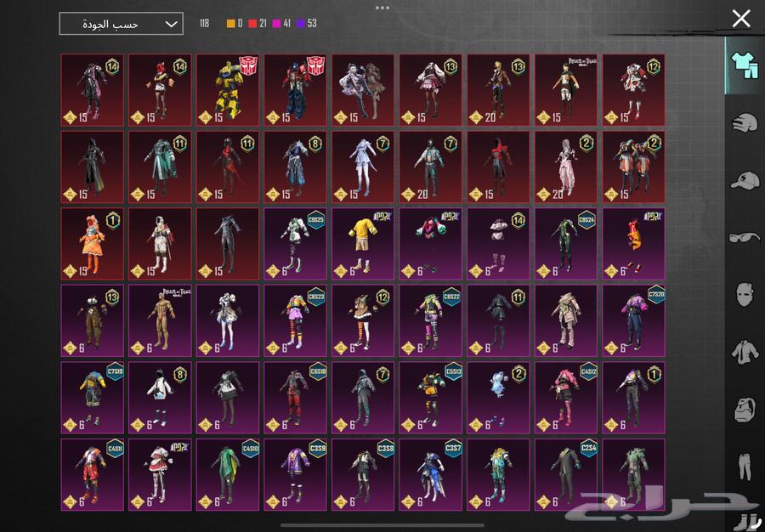Switch to the baseball cap category
This screenshot has height=532, width=765.
click(x=744, y=179)
